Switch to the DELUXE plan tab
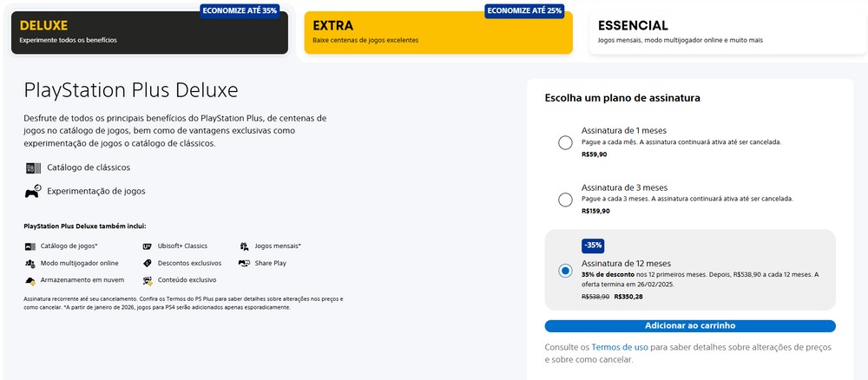The image size is (868, 380). click(149, 32)
